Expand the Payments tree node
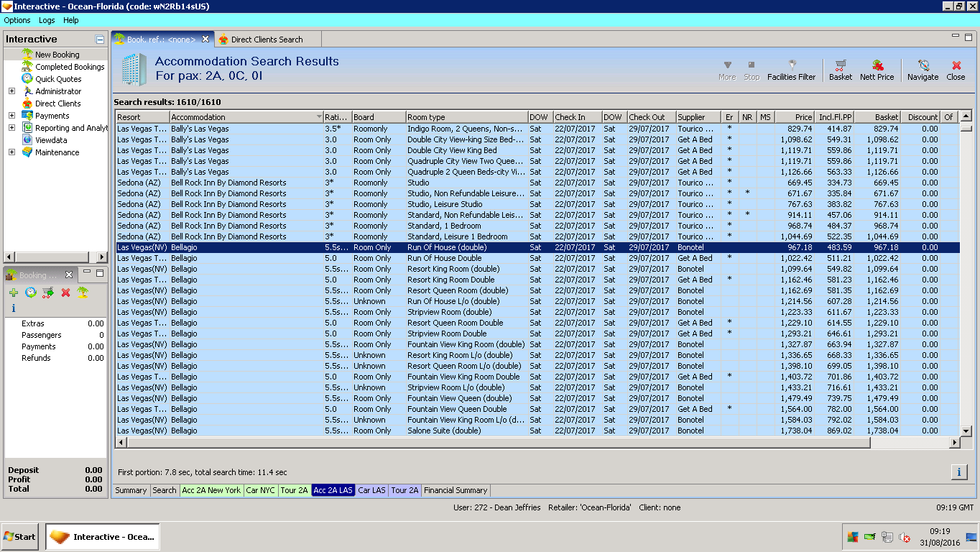The image size is (980, 552). tap(11, 116)
